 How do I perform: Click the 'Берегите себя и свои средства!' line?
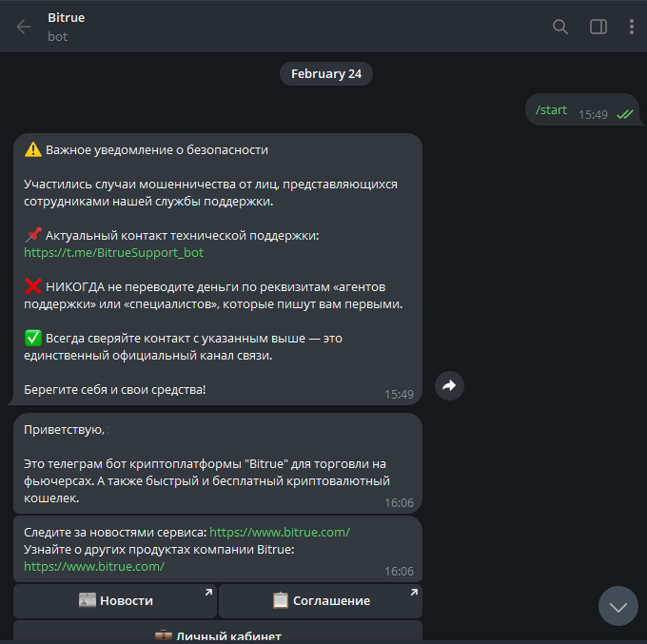pyautogui.click(x=115, y=389)
